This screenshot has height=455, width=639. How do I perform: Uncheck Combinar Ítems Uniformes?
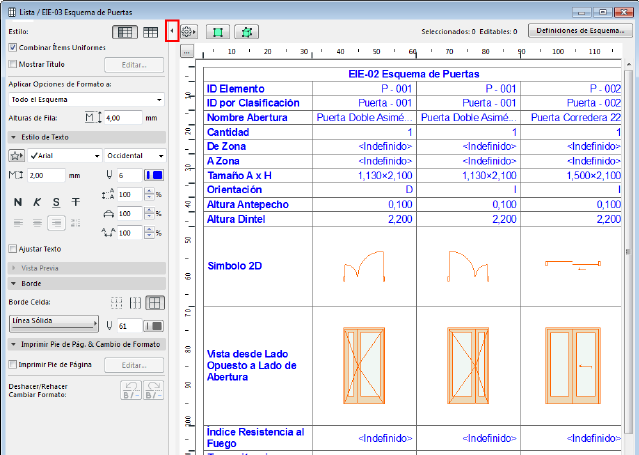tap(12, 48)
